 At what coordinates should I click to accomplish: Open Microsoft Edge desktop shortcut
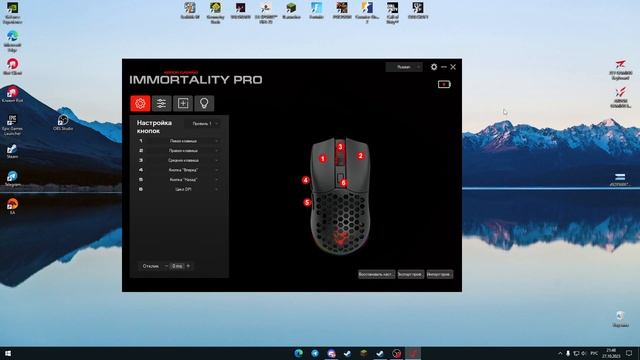[x=13, y=41]
